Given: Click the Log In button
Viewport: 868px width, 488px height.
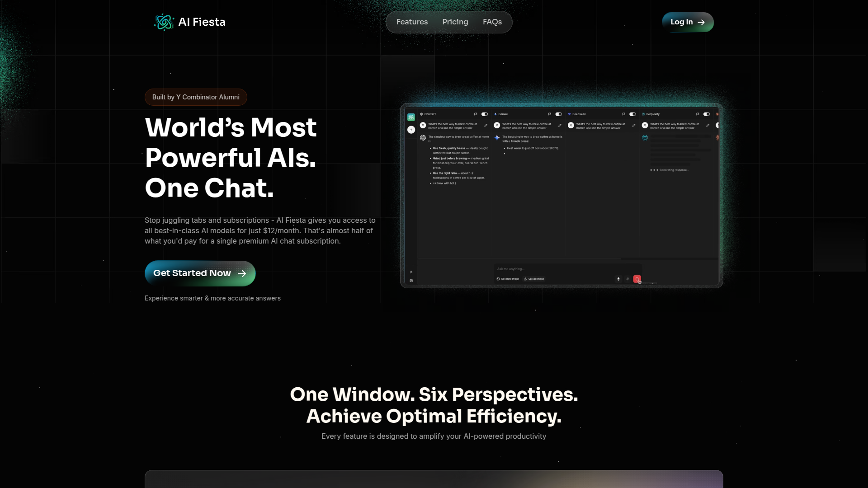Looking at the screenshot, I should click(x=688, y=22).
